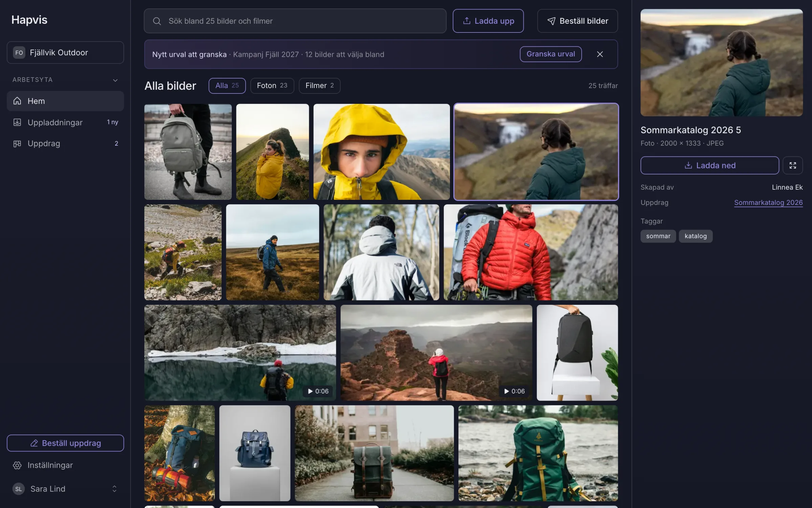Click the SL user avatar
This screenshot has width=812, height=508.
tap(19, 489)
